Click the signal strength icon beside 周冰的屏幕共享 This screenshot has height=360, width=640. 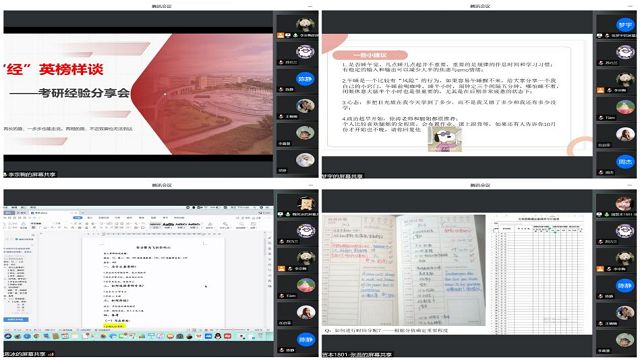coord(51,354)
